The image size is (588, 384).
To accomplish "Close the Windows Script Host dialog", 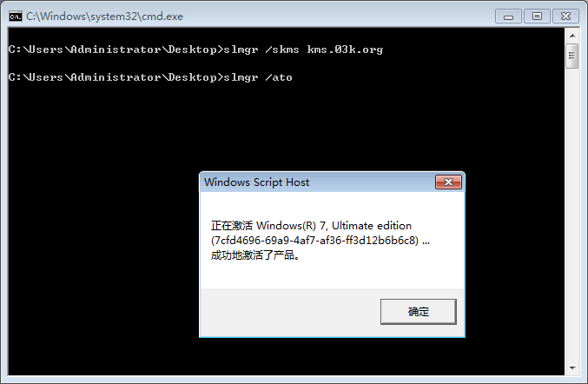I will pos(448,182).
